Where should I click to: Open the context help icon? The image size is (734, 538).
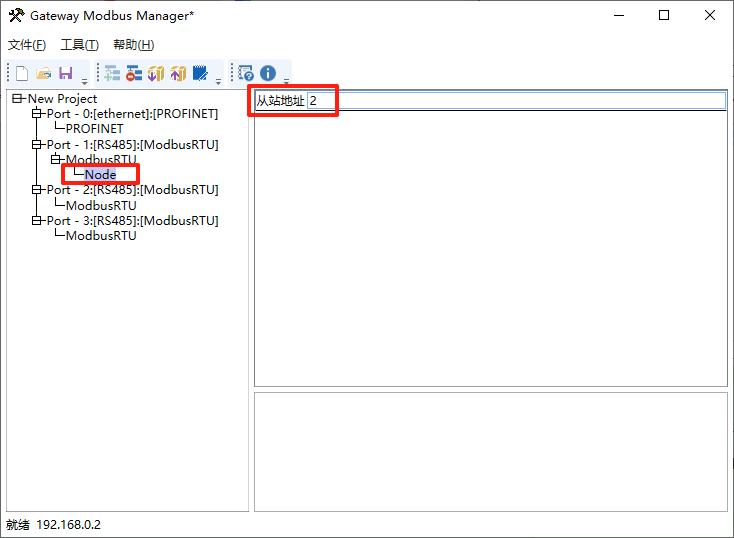[246, 74]
